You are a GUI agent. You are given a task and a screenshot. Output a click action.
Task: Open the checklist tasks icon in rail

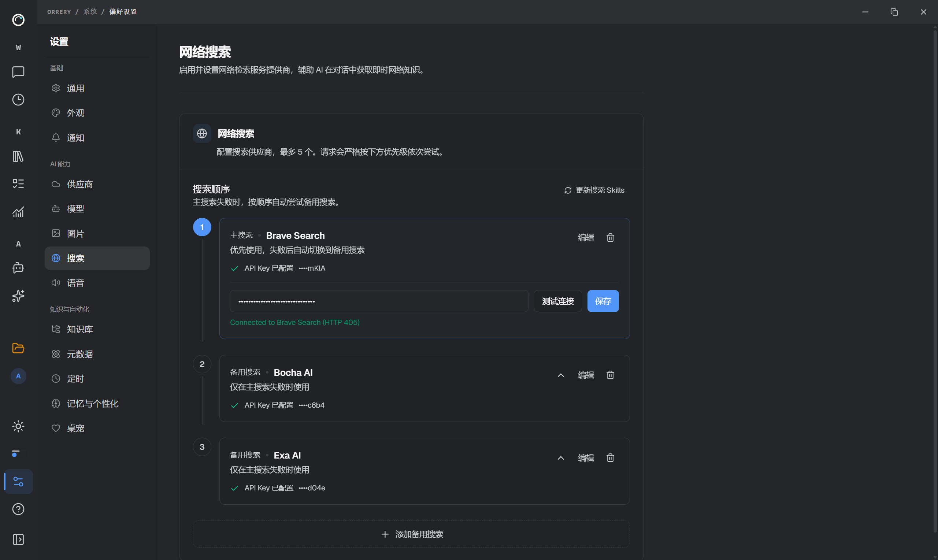pos(18,184)
